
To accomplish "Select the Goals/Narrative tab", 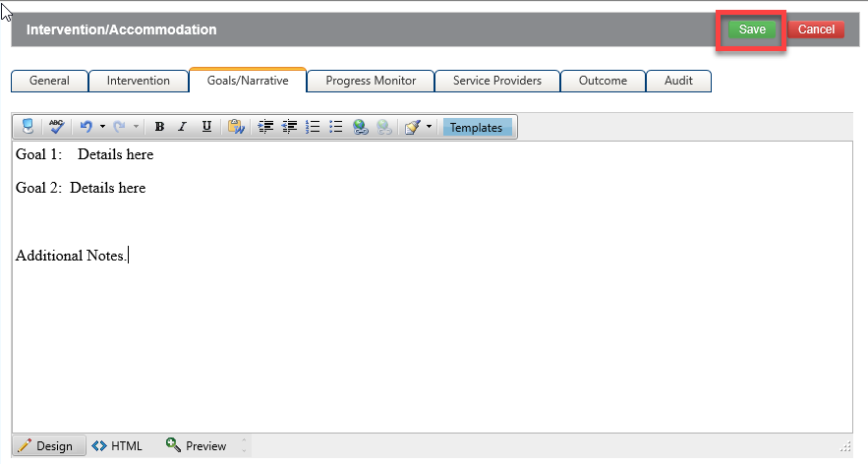I will (248, 81).
